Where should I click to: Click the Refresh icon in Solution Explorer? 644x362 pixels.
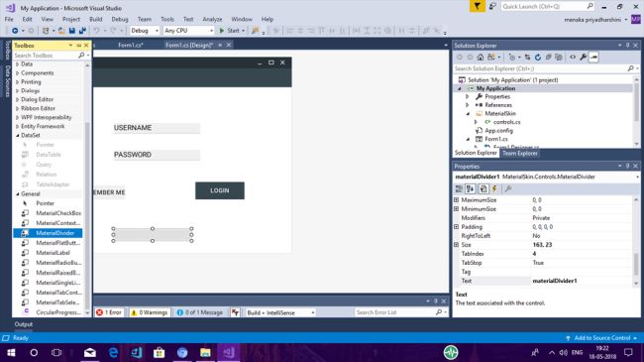coord(538,58)
